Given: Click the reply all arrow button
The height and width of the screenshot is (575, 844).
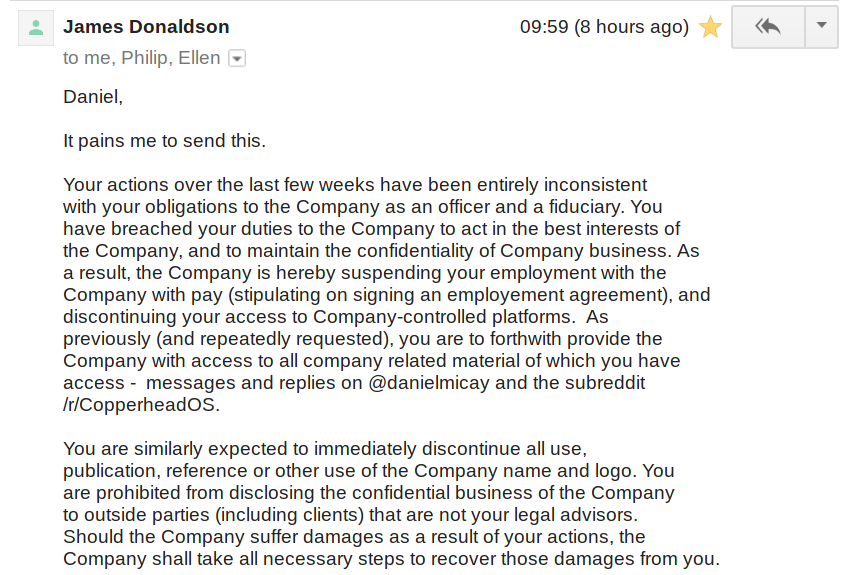Looking at the screenshot, I should pos(768,26).
